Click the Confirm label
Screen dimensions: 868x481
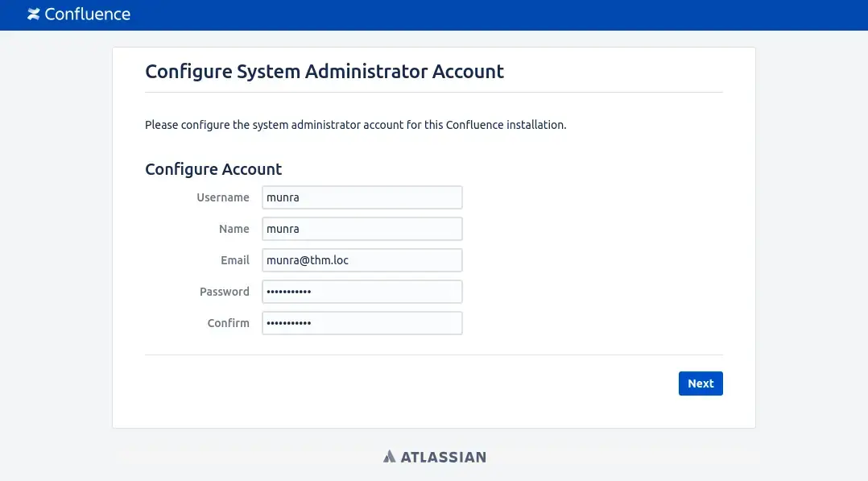(x=228, y=323)
